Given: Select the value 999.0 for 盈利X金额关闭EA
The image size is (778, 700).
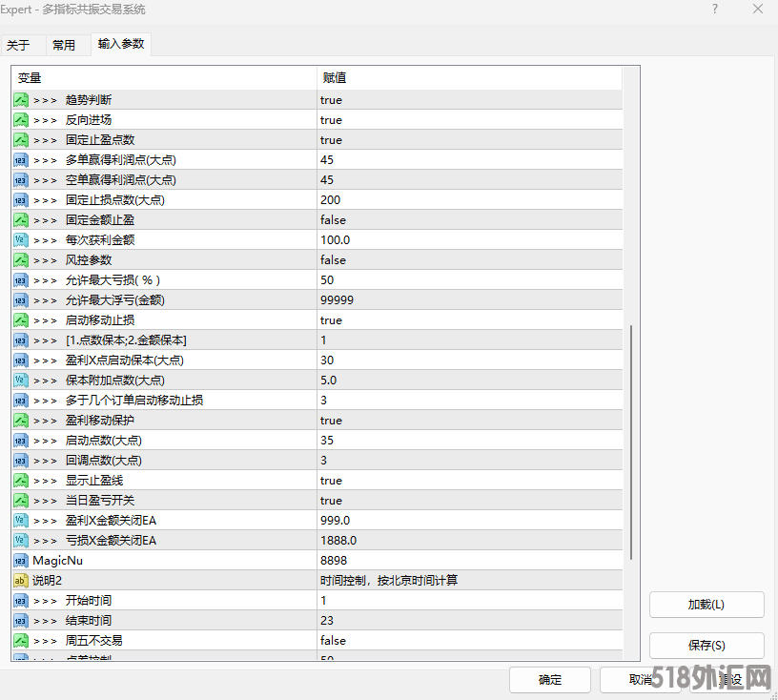Looking at the screenshot, I should point(469,521).
